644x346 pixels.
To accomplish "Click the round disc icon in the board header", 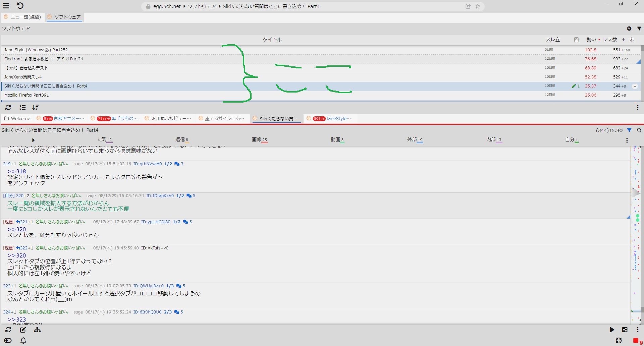I will pos(629,28).
